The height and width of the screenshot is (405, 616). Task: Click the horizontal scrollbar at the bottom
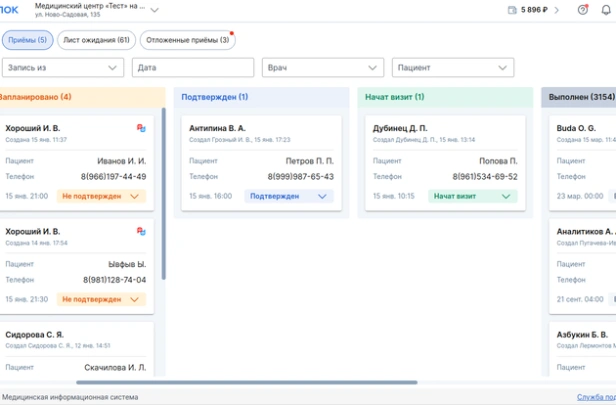coord(246,382)
